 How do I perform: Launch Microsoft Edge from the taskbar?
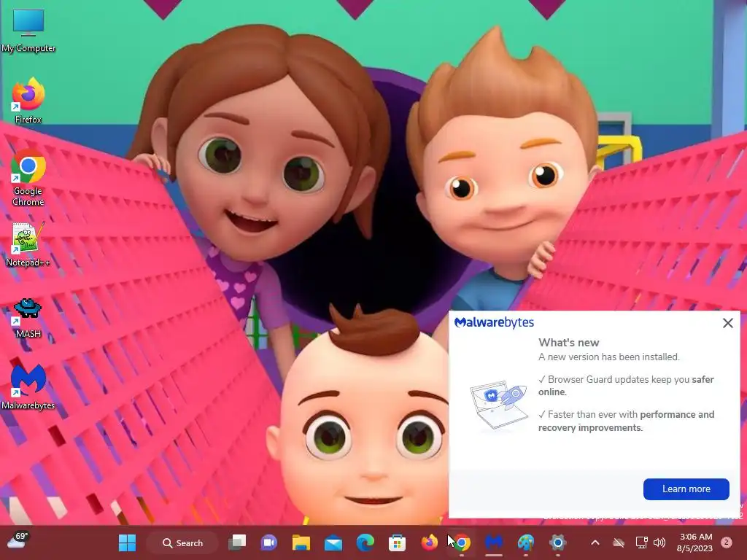point(365,542)
